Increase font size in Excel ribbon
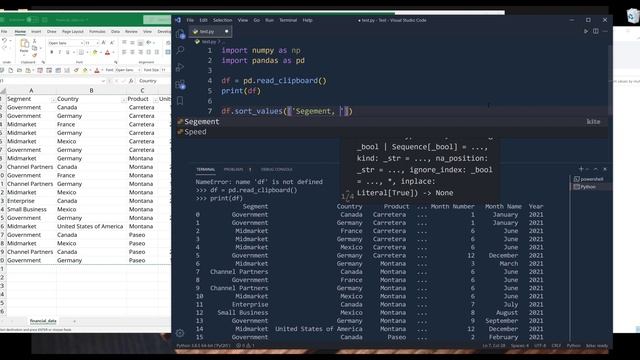Screen dimensions: 640x360 click(x=103, y=42)
